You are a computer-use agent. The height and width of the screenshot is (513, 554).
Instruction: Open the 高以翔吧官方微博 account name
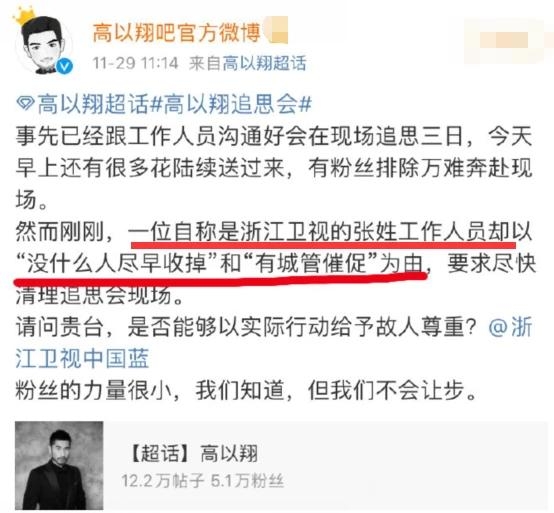tap(176, 33)
